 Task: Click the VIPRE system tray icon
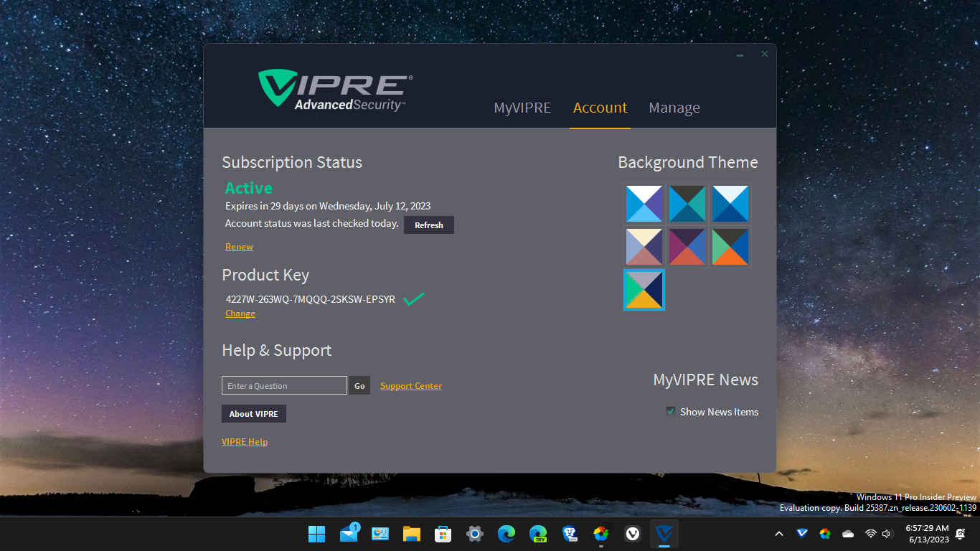[x=802, y=533]
